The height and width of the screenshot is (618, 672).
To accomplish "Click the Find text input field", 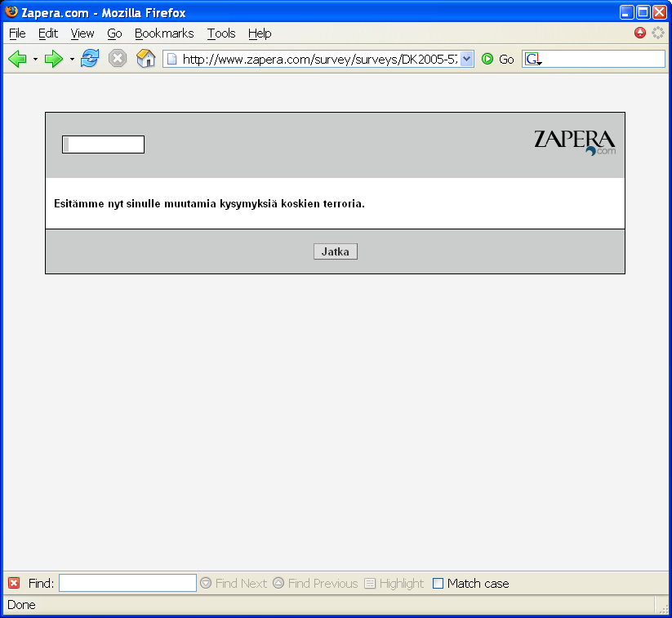I will pos(127,583).
